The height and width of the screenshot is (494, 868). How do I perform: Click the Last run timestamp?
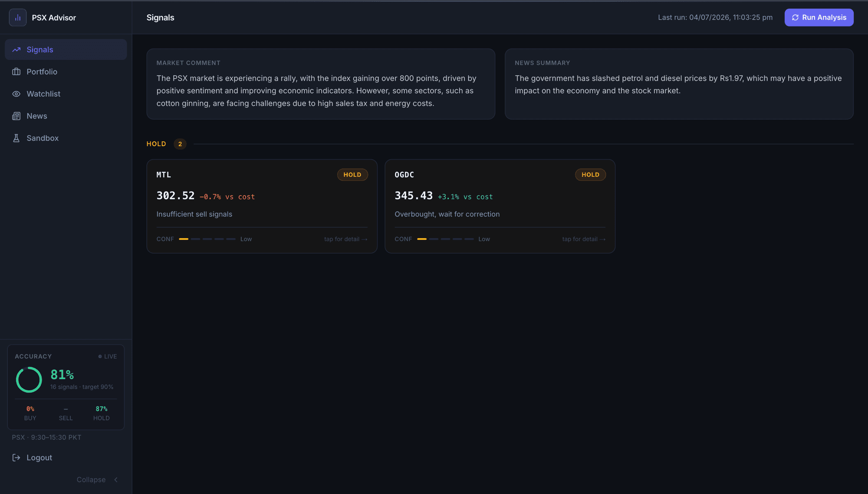[715, 18]
